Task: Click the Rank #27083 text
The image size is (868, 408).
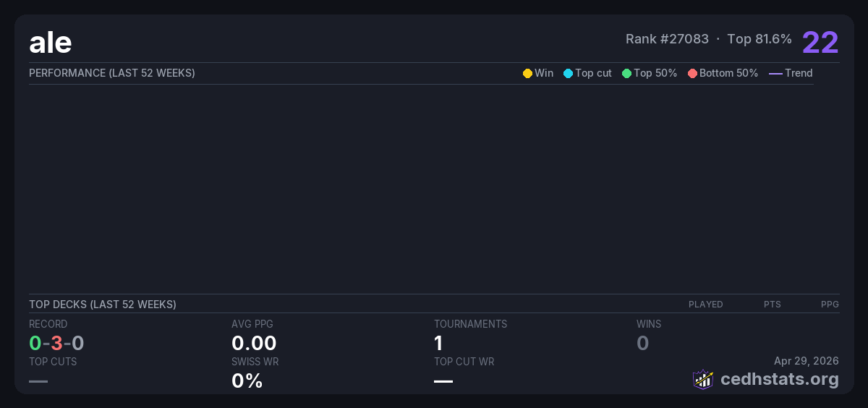Action: pyautogui.click(x=667, y=39)
